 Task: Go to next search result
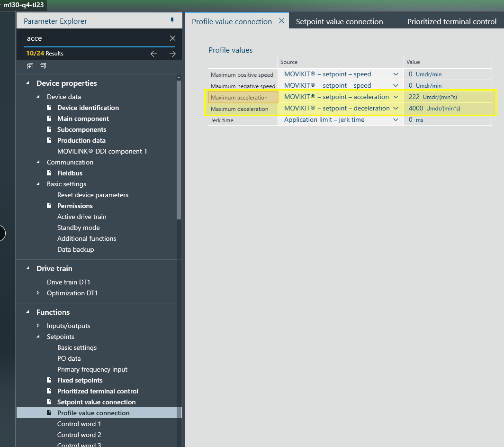coord(172,54)
